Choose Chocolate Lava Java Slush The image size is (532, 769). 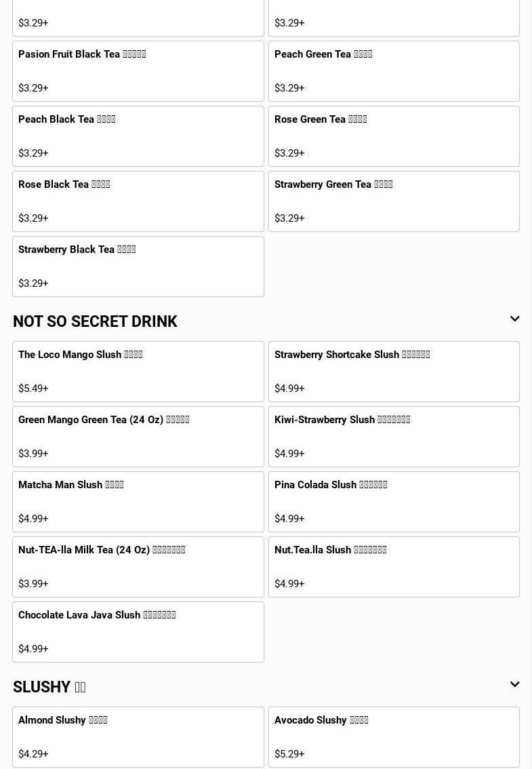138,632
